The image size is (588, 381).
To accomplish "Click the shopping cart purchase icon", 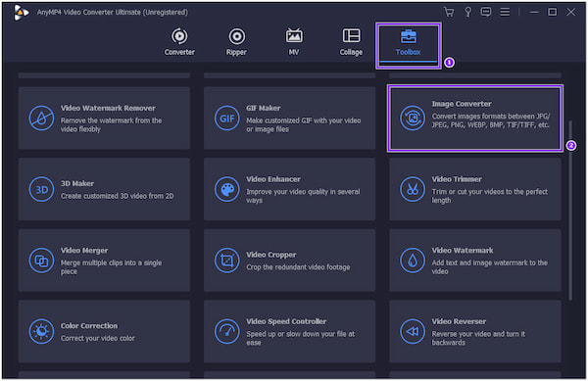I will (x=449, y=12).
